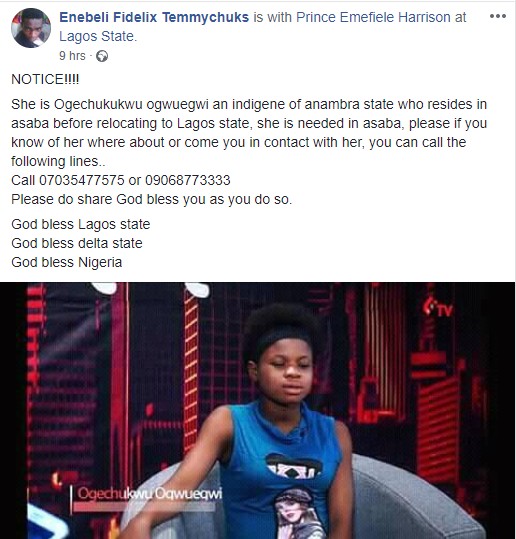
Task: Open Enebeli Fidelix Temmychuks profile picture
Action: (x=31, y=28)
